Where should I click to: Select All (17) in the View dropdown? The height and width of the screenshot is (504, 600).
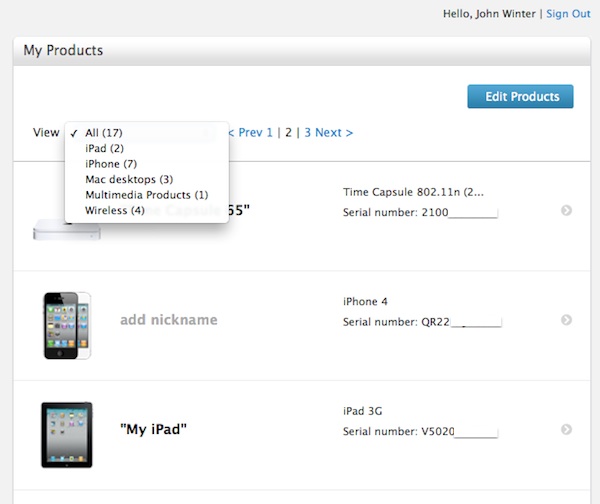(147, 133)
